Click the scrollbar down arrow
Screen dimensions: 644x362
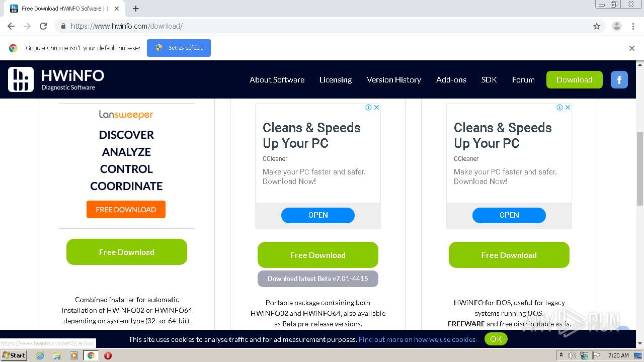[640, 344]
